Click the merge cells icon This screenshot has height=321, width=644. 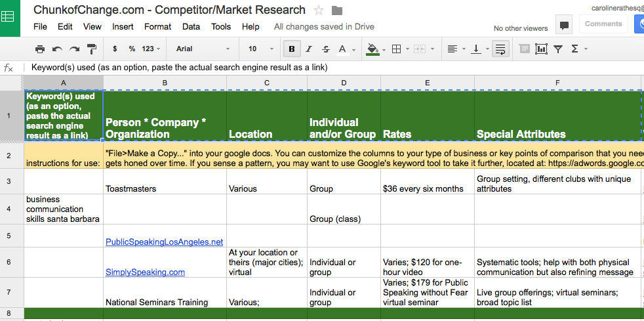[x=419, y=49]
